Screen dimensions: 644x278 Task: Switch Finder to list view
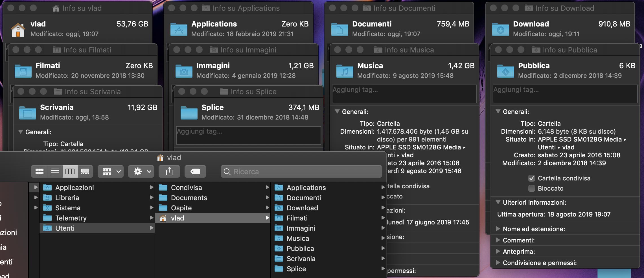point(55,171)
